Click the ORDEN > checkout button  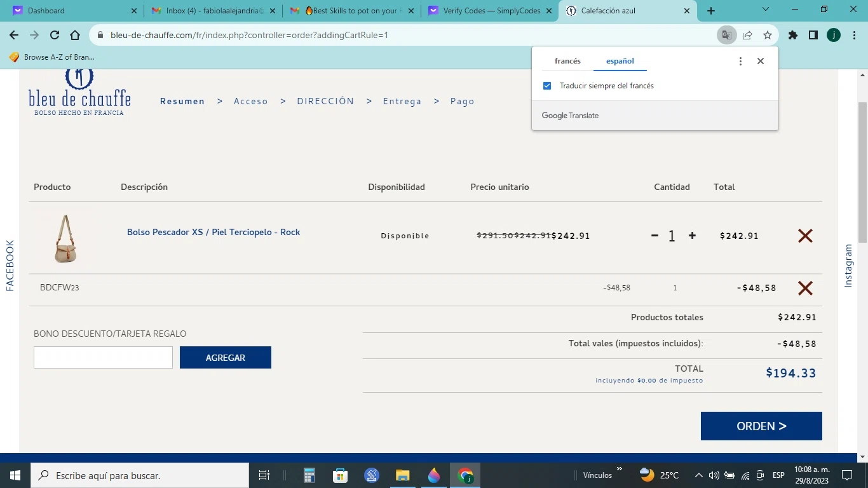point(761,426)
